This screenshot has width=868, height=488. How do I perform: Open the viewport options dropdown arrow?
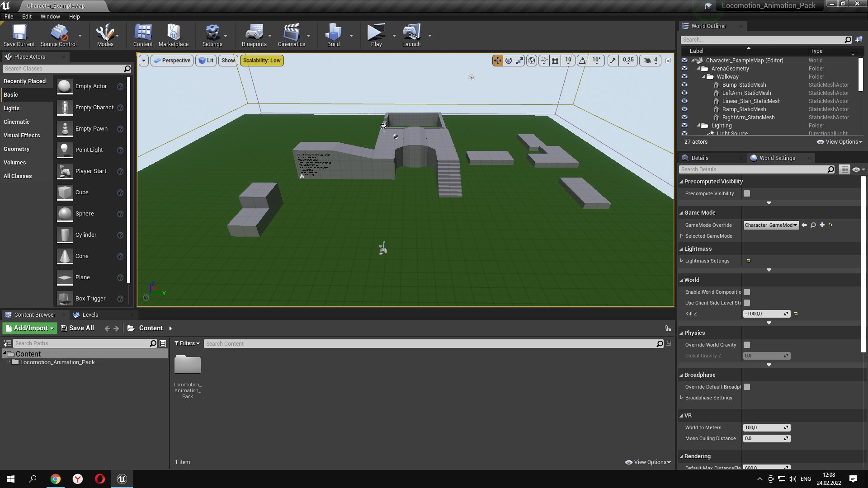(x=143, y=61)
